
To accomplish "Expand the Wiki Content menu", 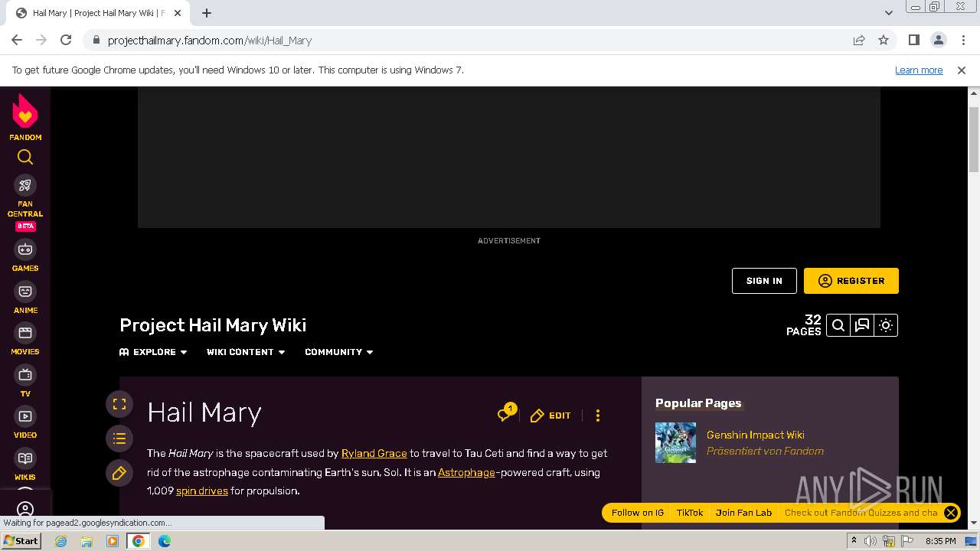I will [246, 352].
